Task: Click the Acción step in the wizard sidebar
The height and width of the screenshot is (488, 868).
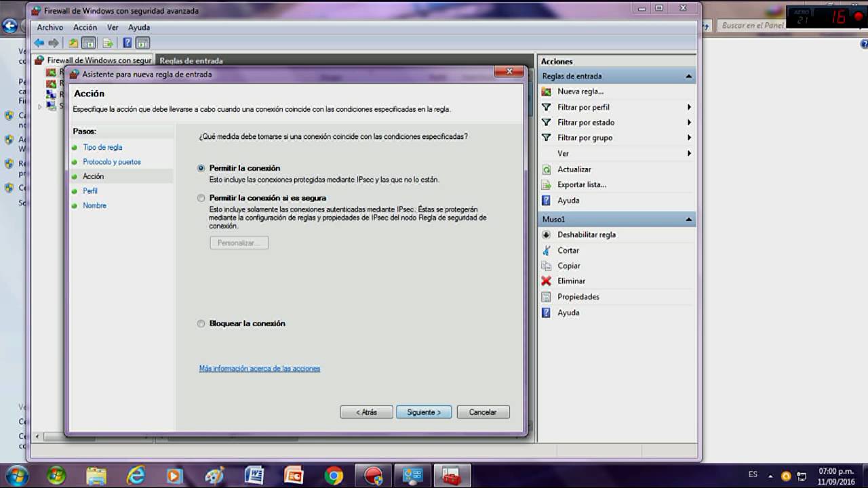Action: (x=94, y=176)
